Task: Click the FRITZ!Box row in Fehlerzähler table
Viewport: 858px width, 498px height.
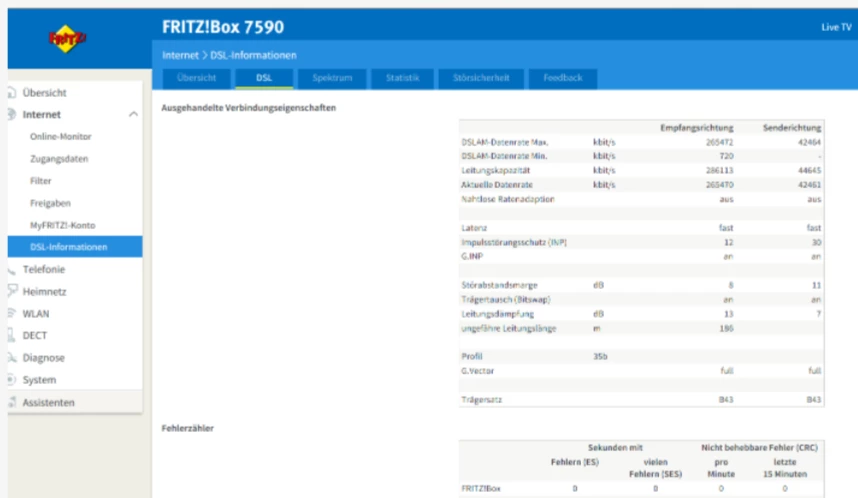Action: 641,489
